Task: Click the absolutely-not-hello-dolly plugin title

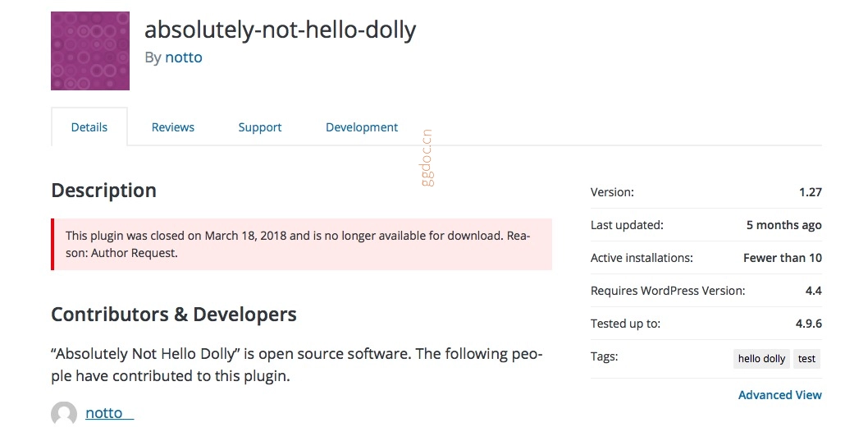Action: point(280,30)
